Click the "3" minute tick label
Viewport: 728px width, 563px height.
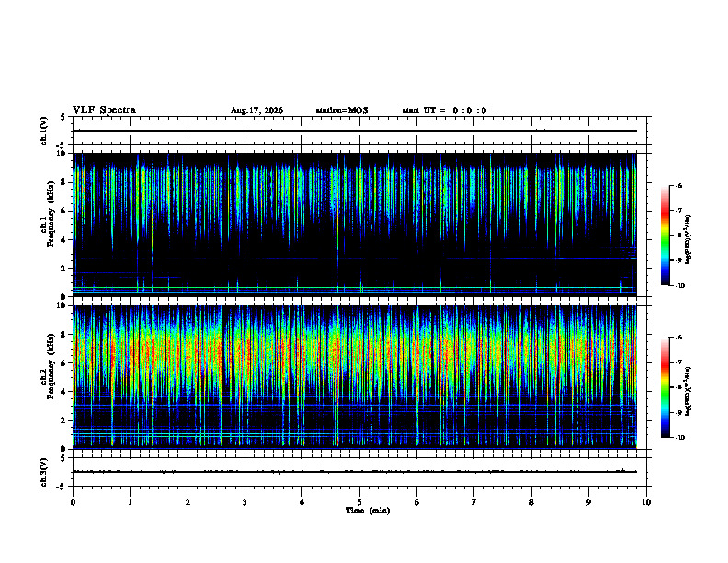point(245,502)
